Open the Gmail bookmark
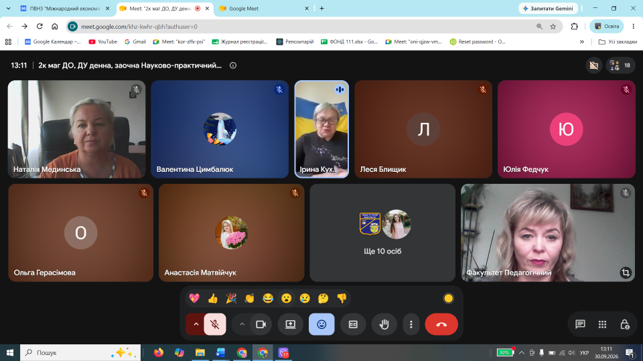This screenshot has height=361, width=643. pyautogui.click(x=135, y=41)
